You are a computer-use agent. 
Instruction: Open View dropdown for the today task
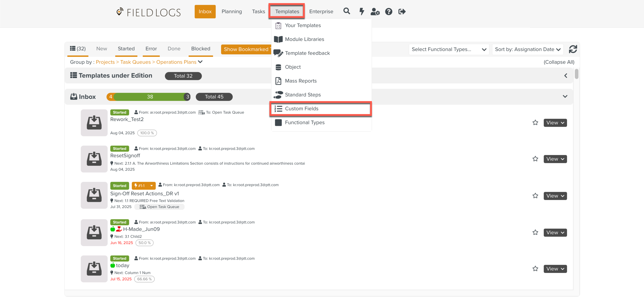point(555,269)
